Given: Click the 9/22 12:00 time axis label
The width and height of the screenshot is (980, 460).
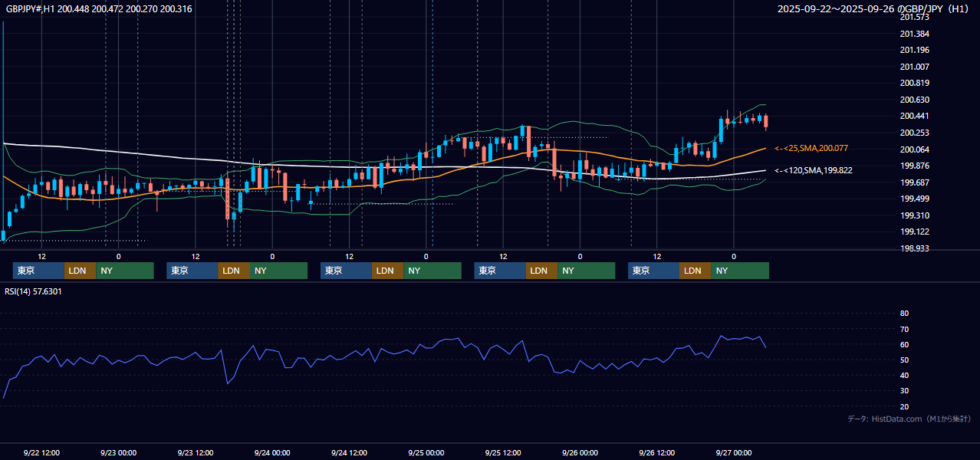Looking at the screenshot, I should 41,452.
